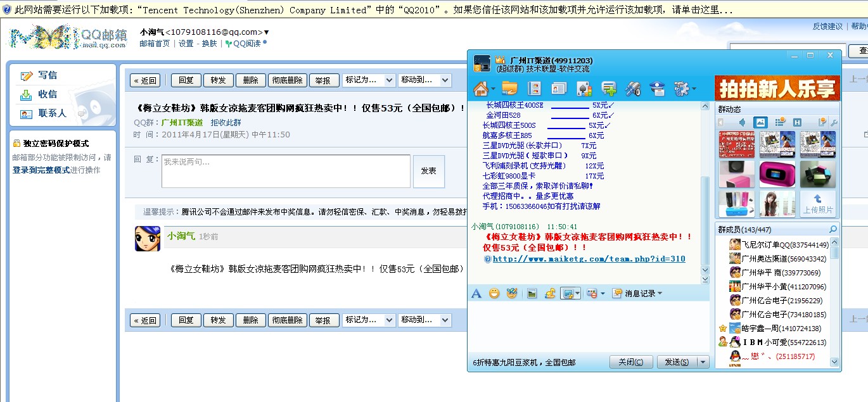Click the top 转发 forward button

[x=218, y=80]
